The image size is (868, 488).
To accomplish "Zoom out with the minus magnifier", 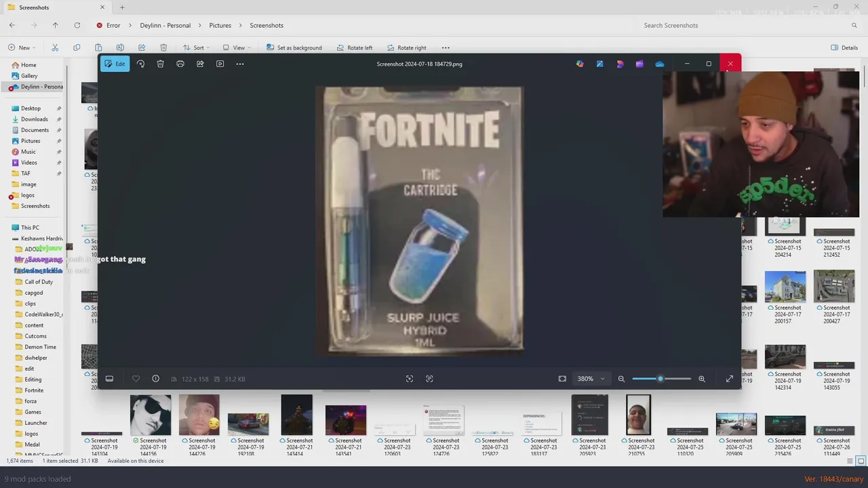I will [x=621, y=379].
